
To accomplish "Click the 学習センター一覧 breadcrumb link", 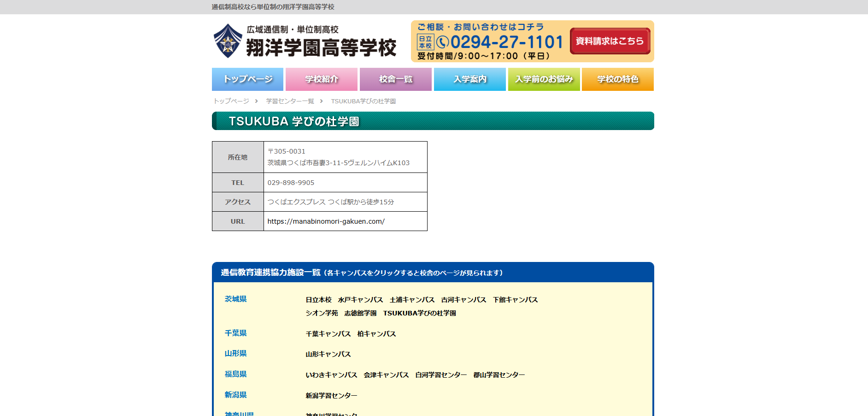I will tap(290, 101).
